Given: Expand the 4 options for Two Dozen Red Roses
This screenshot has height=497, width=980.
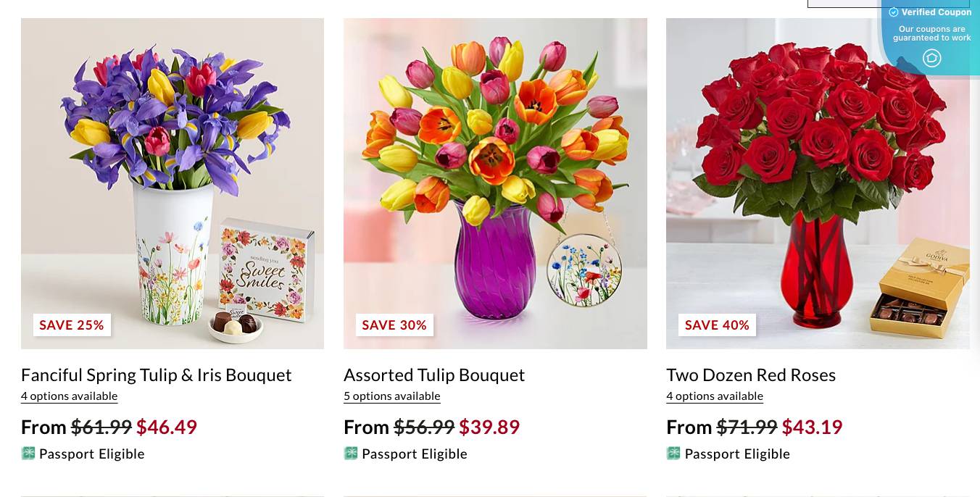Looking at the screenshot, I should click(x=715, y=396).
